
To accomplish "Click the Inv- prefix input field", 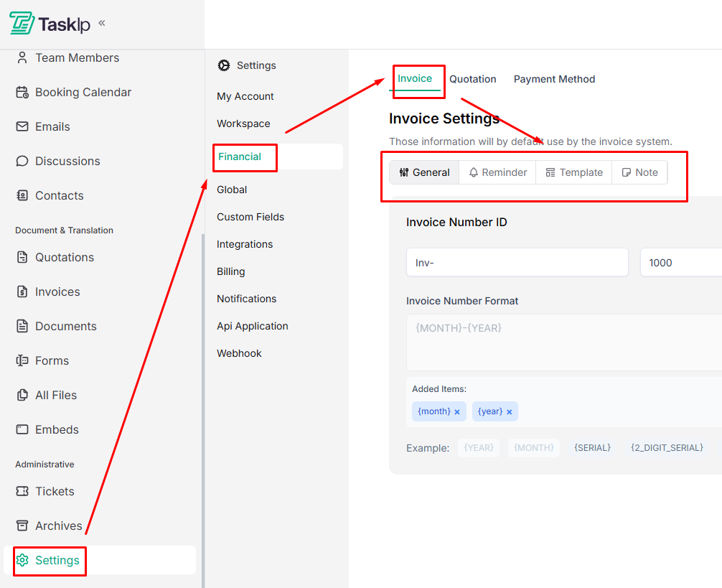I will pyautogui.click(x=517, y=262).
